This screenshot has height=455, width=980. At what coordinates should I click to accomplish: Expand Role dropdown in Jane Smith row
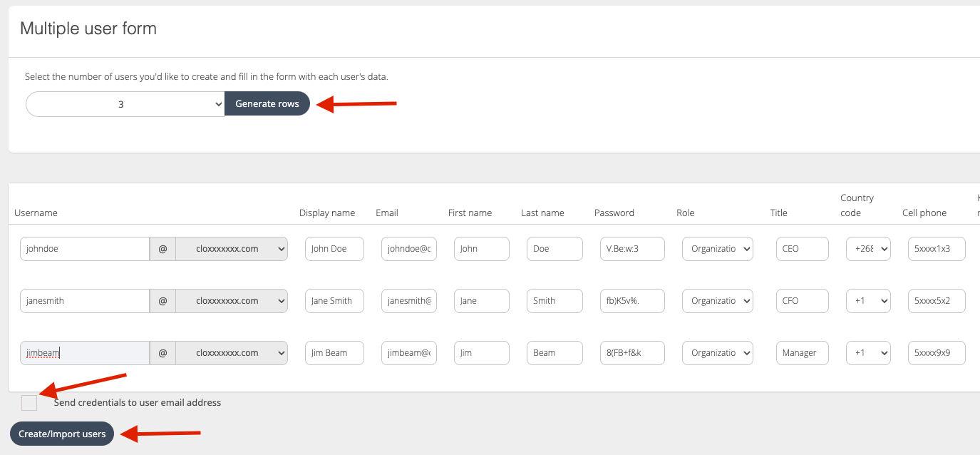coord(717,301)
